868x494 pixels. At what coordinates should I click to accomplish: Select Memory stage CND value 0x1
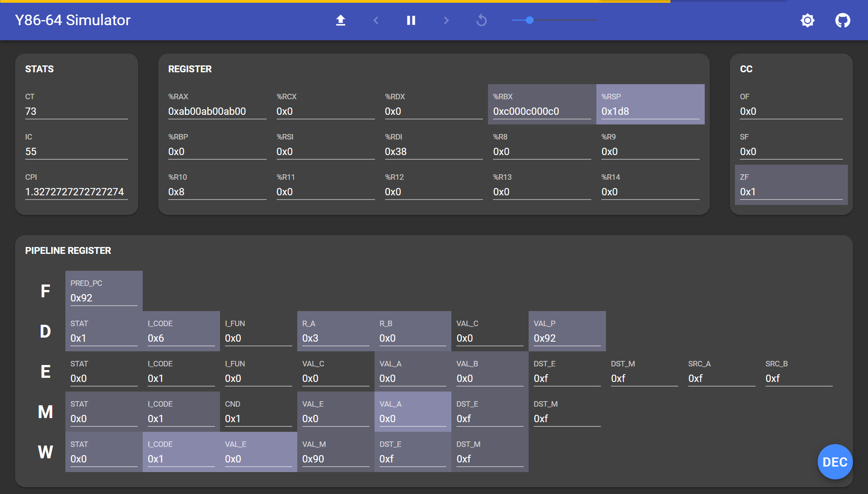pos(258,419)
